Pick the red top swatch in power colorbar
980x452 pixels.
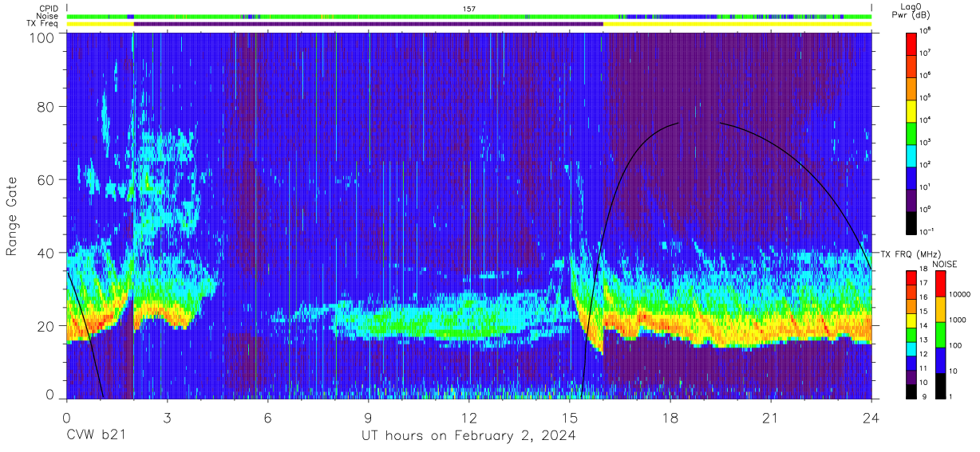[911, 43]
